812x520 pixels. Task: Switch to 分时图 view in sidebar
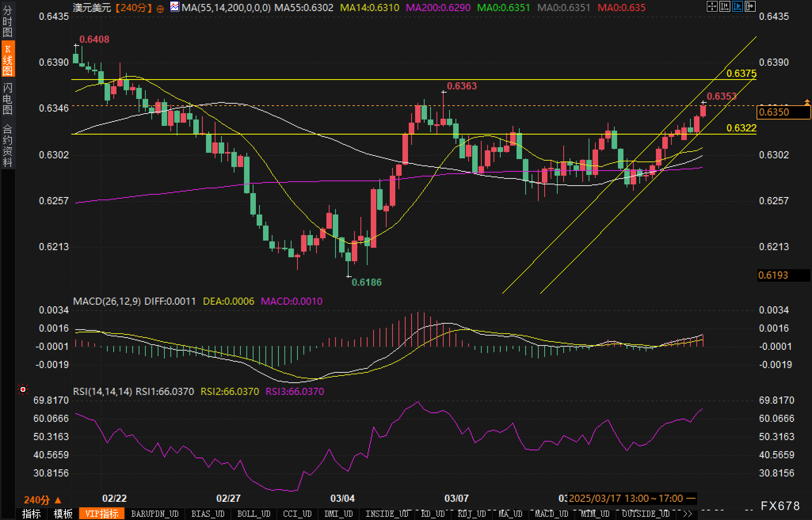tap(8, 21)
